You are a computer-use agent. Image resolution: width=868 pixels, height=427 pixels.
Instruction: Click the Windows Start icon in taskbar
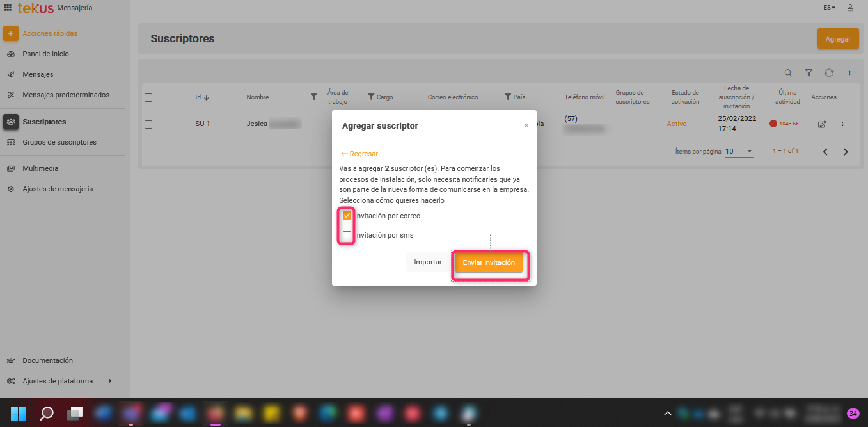pos(19,413)
